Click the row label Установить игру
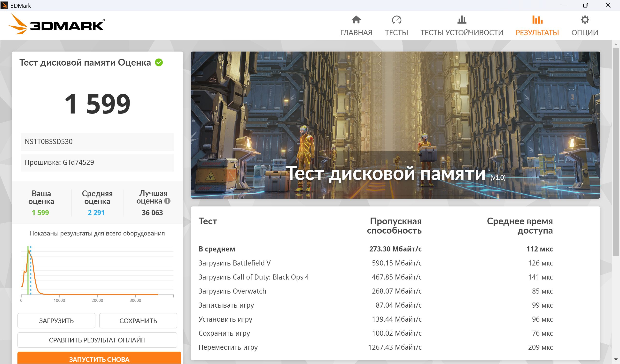Viewport: 620px width, 364px height. [x=225, y=319]
